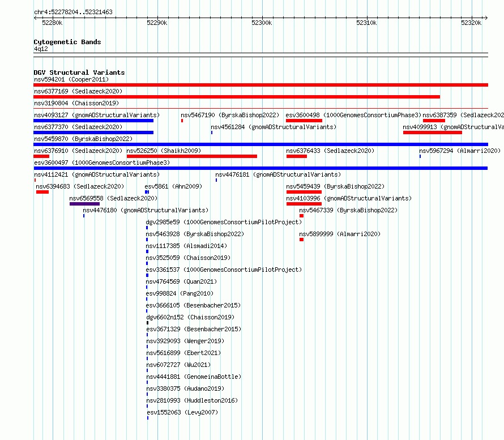Select the purple bar under nsv6569558
Image resolution: width=504 pixels, height=440 pixels.
[84, 204]
